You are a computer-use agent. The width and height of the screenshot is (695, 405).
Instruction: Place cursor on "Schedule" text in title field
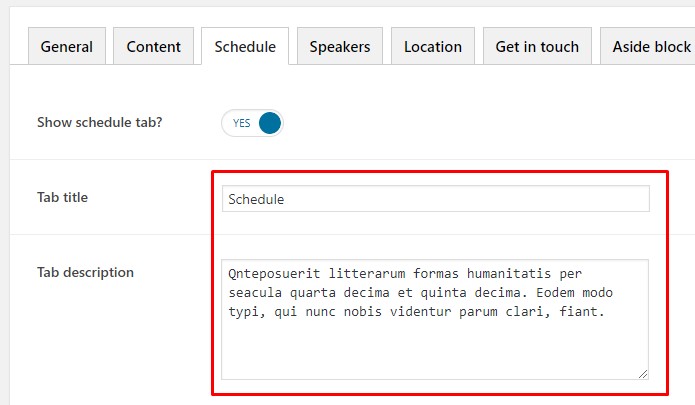click(257, 199)
